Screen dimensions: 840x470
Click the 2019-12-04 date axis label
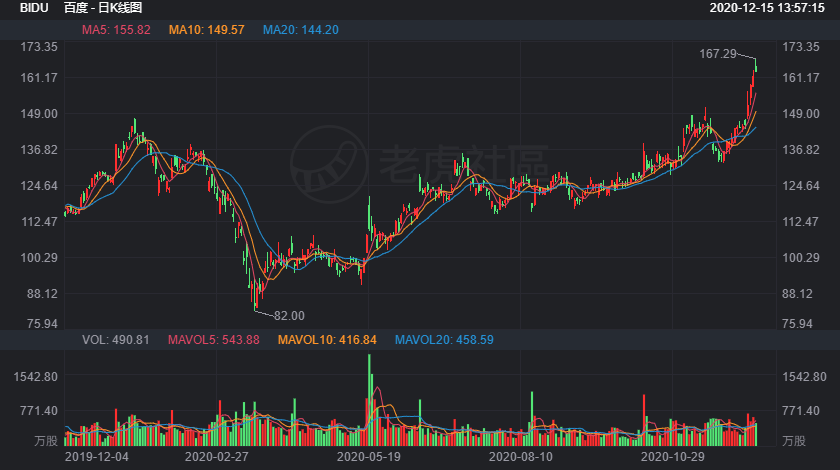pyautogui.click(x=96, y=457)
